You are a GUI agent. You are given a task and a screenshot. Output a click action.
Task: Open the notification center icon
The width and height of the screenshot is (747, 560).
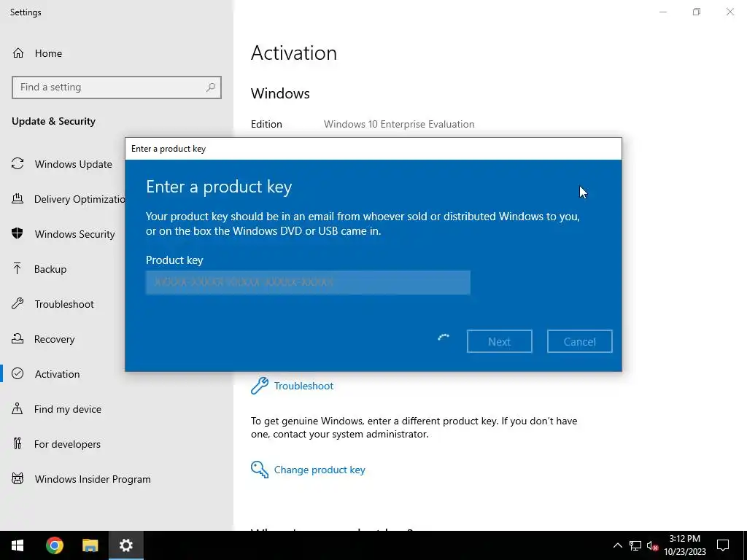[723, 545]
